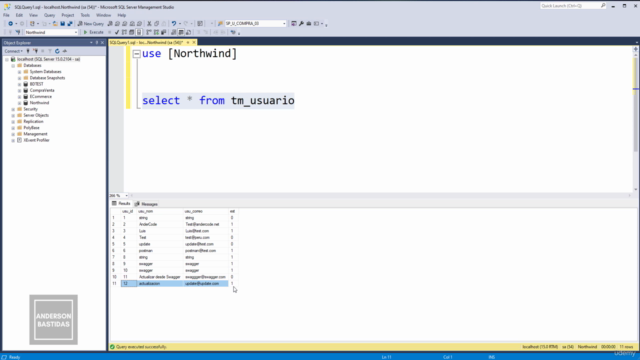
Task: Click the Database Engine Query icon
Action: pyautogui.click(x=110, y=24)
